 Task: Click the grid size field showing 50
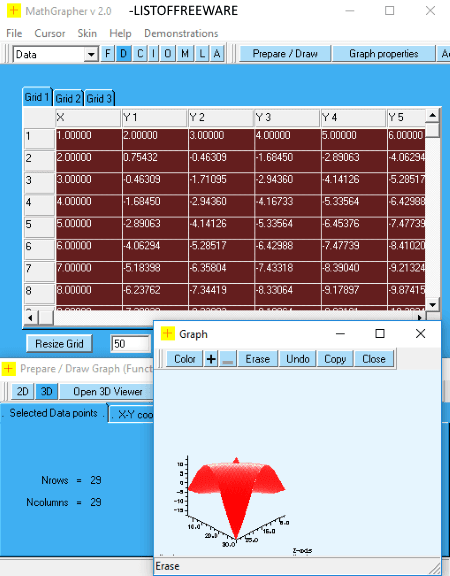click(130, 344)
